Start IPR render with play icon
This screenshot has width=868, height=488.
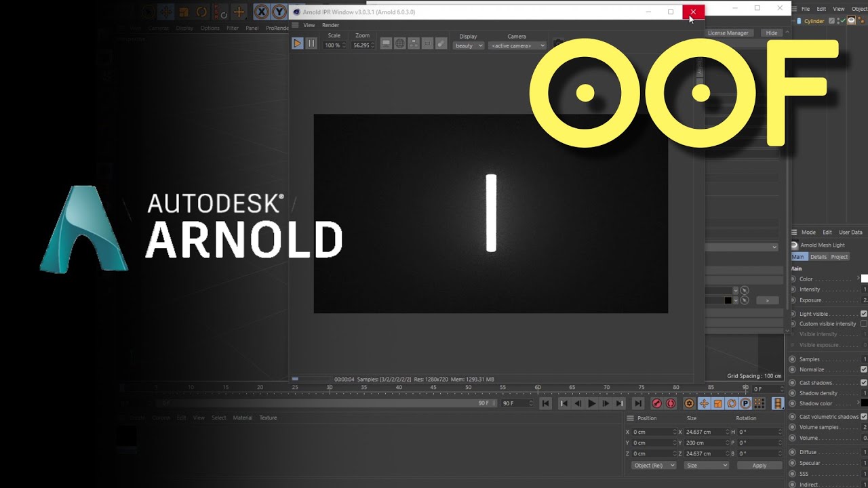point(297,43)
